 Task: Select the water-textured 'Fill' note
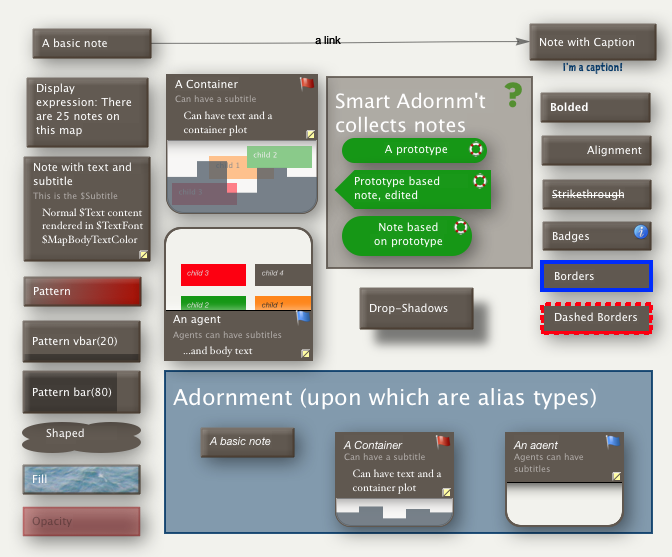click(81, 479)
